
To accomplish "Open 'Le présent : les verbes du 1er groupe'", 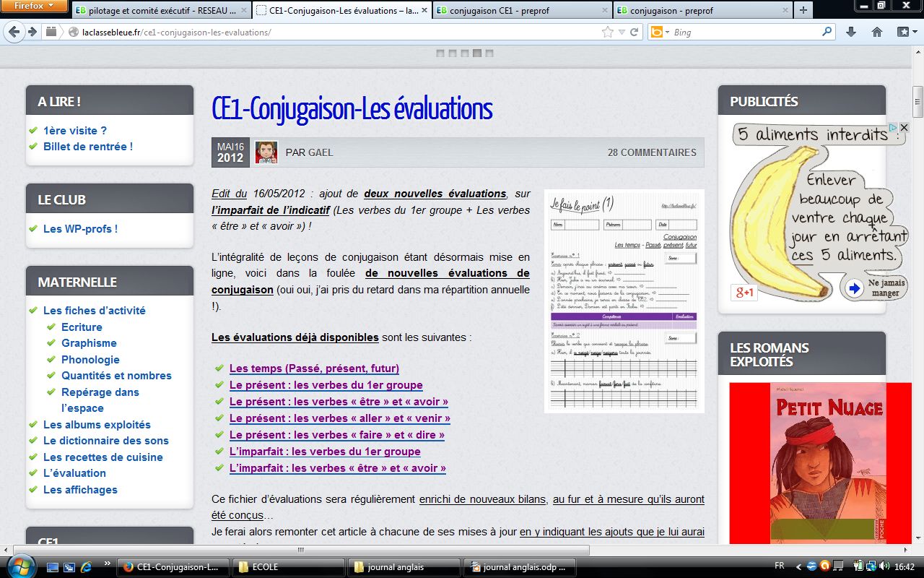I will point(326,385).
